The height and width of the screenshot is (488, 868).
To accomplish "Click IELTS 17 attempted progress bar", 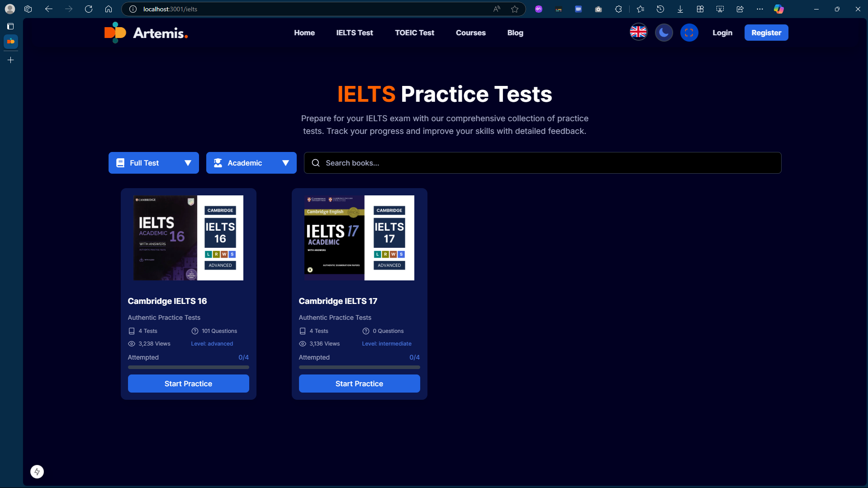I will pyautogui.click(x=359, y=367).
